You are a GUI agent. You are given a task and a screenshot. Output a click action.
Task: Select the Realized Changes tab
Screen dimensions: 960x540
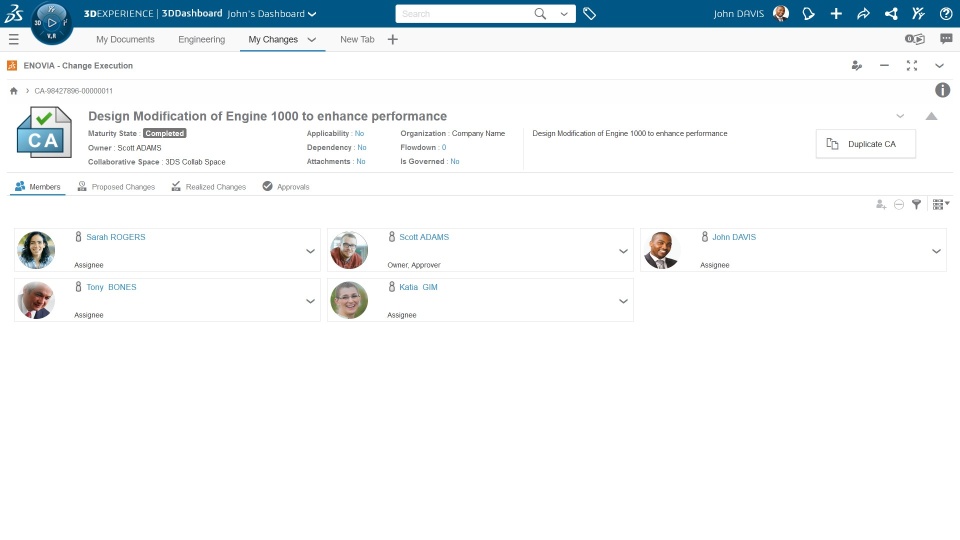point(209,187)
